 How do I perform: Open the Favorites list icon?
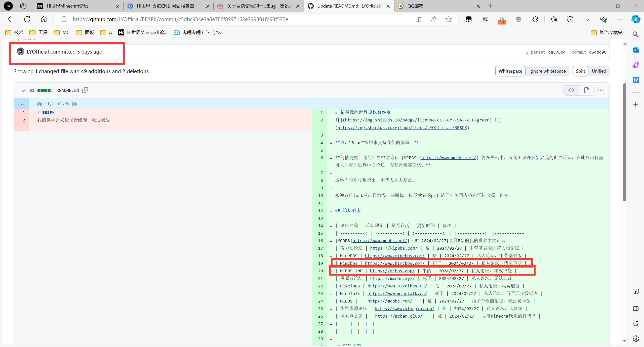pyautogui.click(x=554, y=19)
